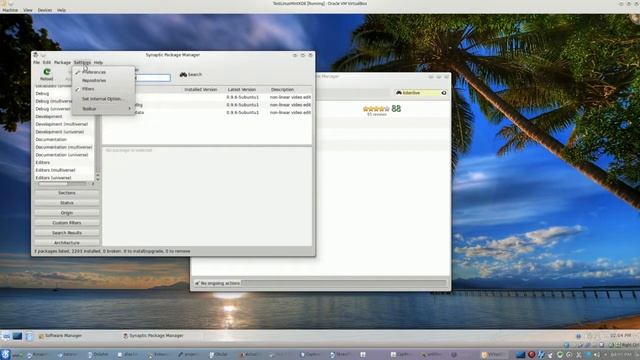
Task: Open the Package menu in Synaptic
Action: [62, 62]
